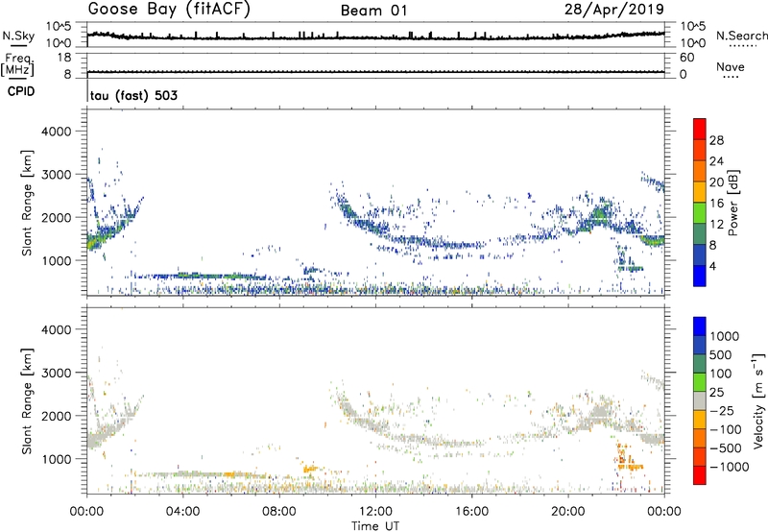Click the '20' label on the power colorbar

pos(716,182)
